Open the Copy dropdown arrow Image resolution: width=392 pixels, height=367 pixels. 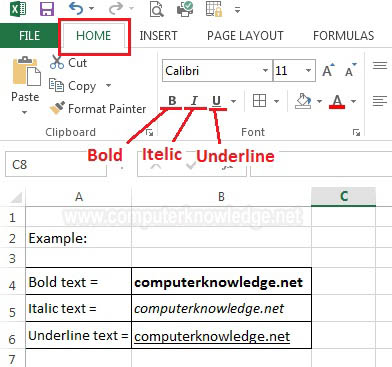tap(108, 86)
